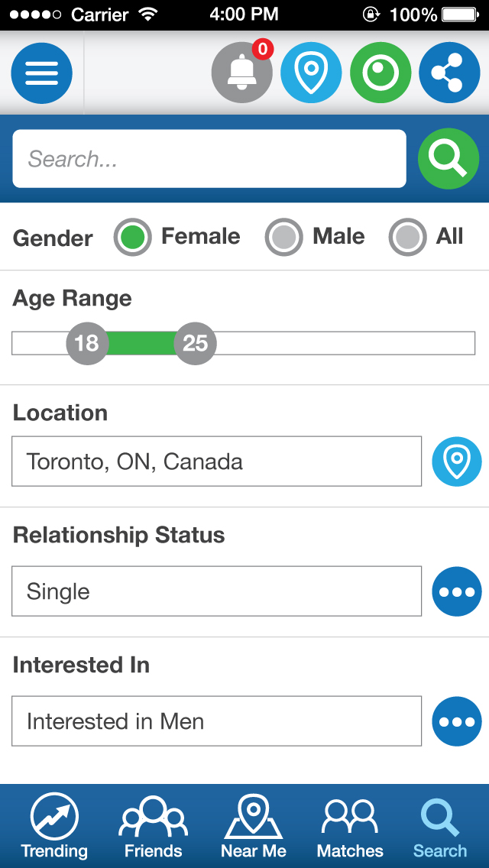This screenshot has width=489, height=868.
Task: Select the Male gender option
Action: pyautogui.click(x=283, y=237)
